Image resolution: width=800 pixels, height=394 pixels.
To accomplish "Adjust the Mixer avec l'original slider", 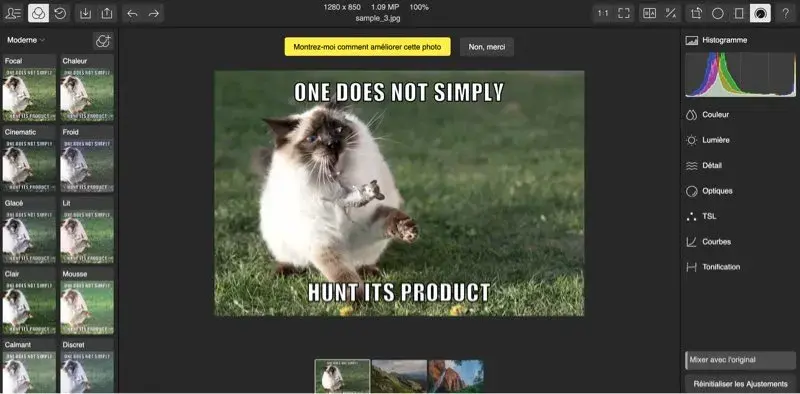I will coord(740,360).
